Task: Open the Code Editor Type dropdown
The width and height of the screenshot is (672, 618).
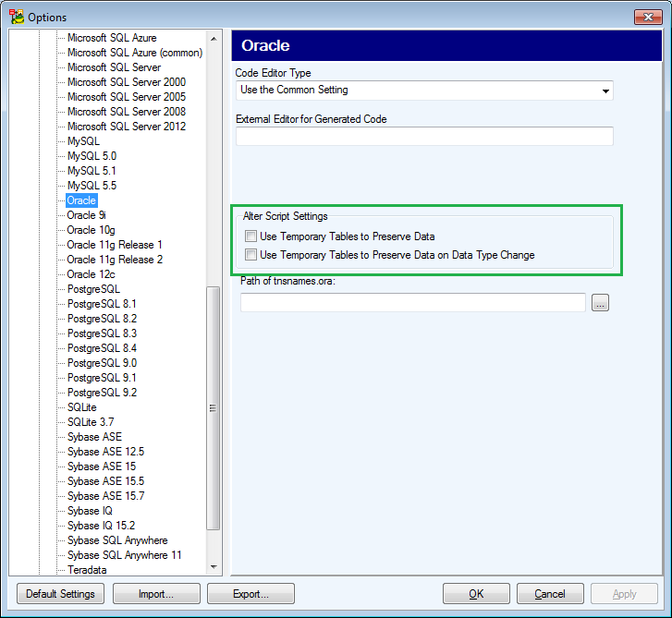Action: tap(424, 91)
